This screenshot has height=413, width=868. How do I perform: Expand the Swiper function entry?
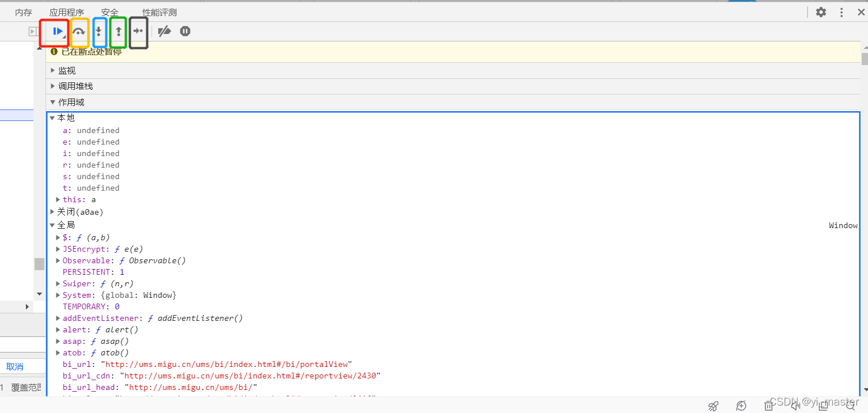pyautogui.click(x=58, y=283)
